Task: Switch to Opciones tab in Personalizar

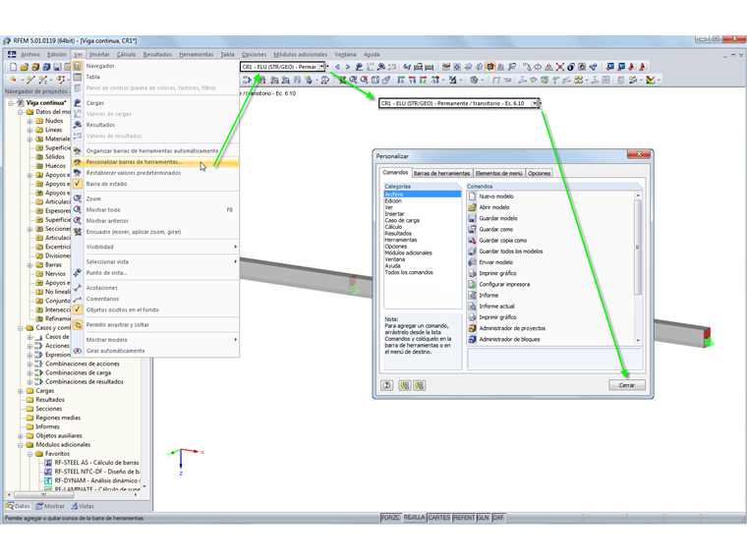Action: 539,173
